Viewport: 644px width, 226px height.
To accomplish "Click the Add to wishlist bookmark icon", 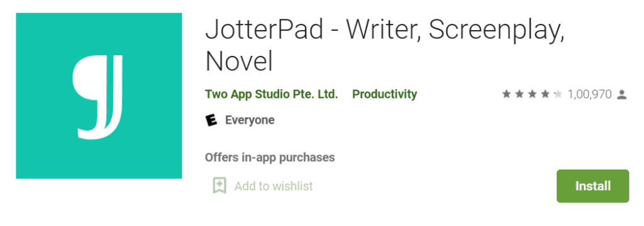I will (x=219, y=186).
